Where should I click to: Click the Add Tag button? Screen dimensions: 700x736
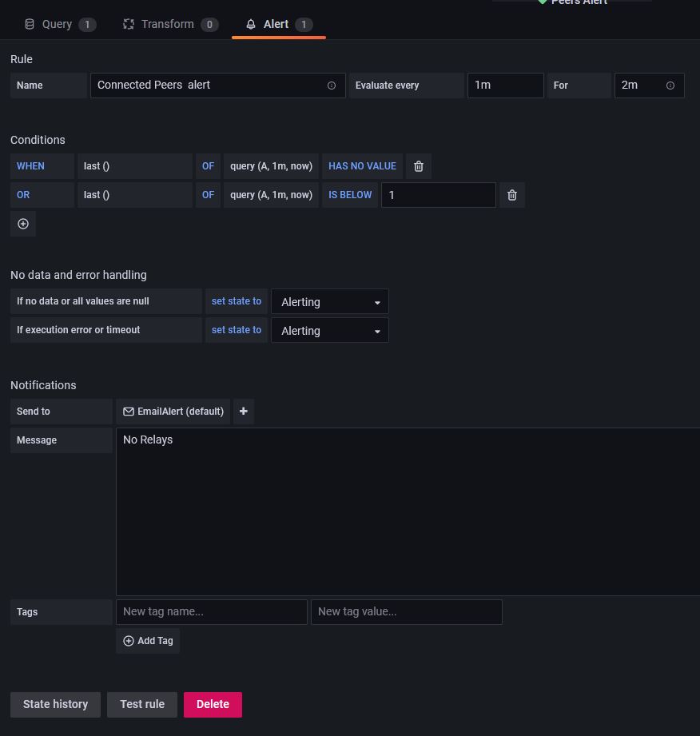(x=148, y=641)
